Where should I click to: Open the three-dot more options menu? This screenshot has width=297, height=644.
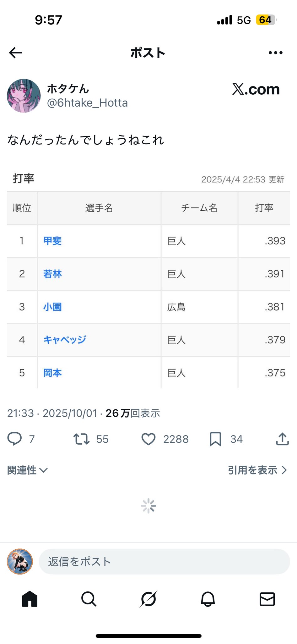[x=275, y=53]
